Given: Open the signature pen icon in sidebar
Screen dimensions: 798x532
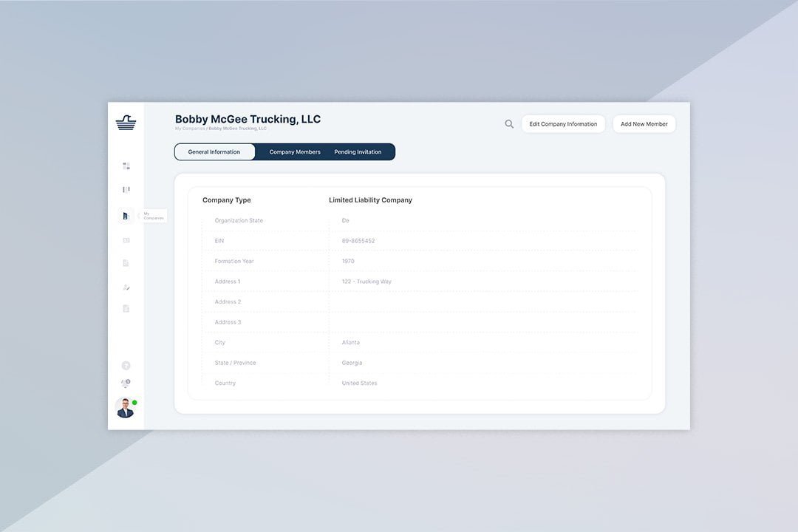Looking at the screenshot, I should pyautogui.click(x=126, y=287).
